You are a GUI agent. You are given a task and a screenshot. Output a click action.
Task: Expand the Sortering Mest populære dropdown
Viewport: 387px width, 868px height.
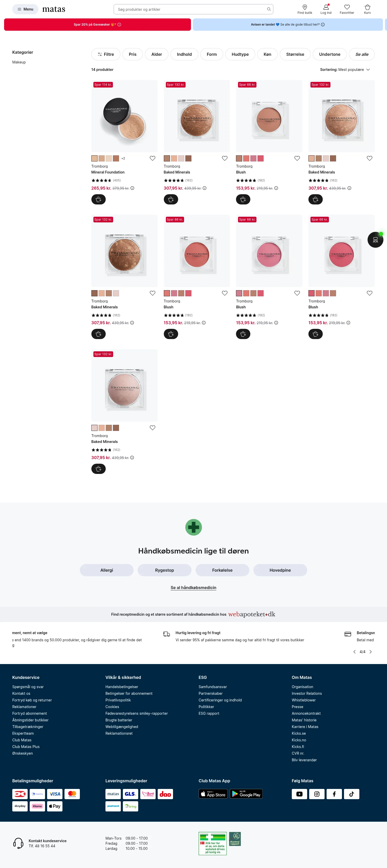click(345, 70)
